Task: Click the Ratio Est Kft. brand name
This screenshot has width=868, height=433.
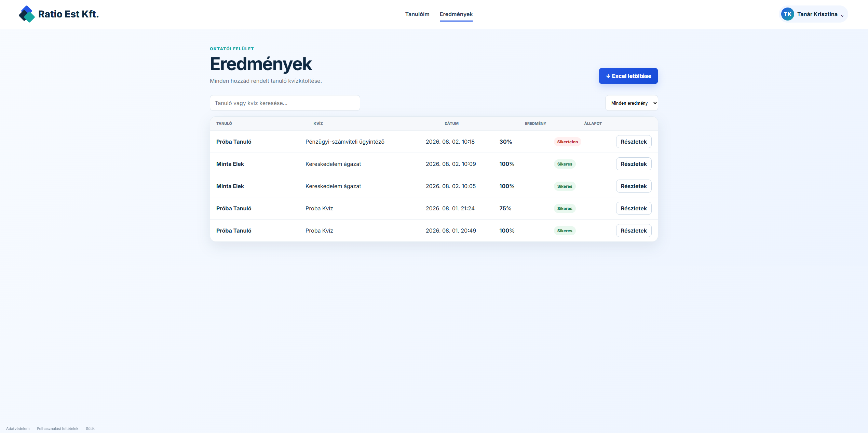Action: tap(68, 14)
